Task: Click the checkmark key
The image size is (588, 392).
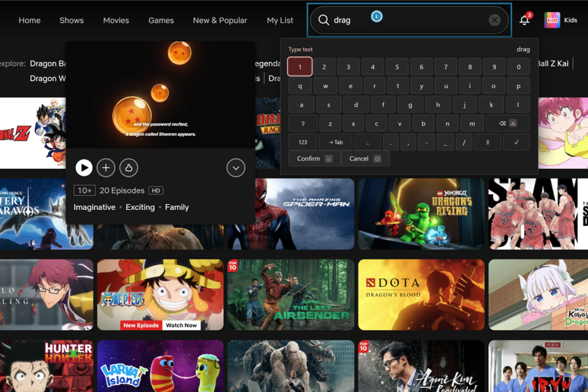Action: pyautogui.click(x=516, y=142)
